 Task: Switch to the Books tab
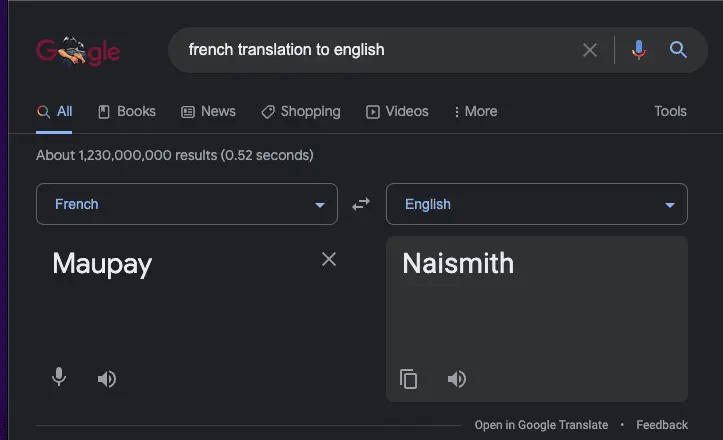coord(127,111)
